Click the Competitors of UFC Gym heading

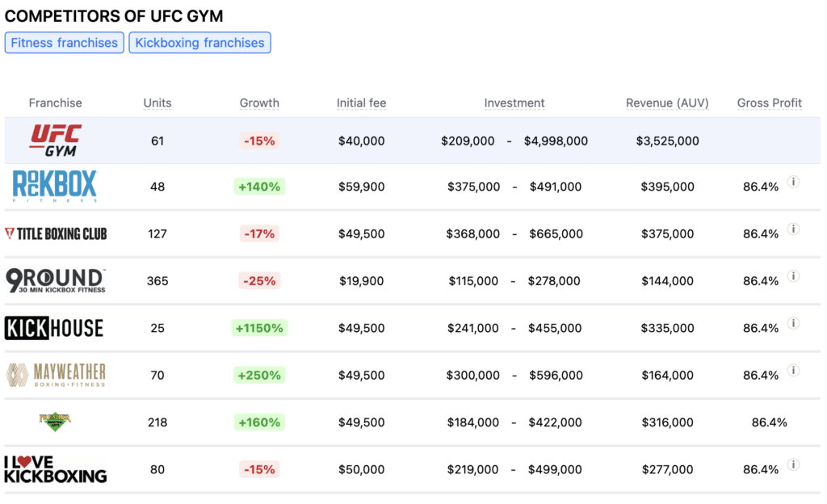pyautogui.click(x=114, y=16)
